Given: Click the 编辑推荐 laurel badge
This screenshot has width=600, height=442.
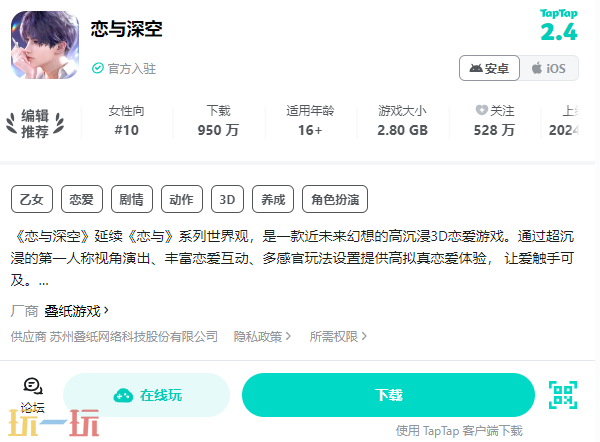Looking at the screenshot, I should tap(35, 123).
